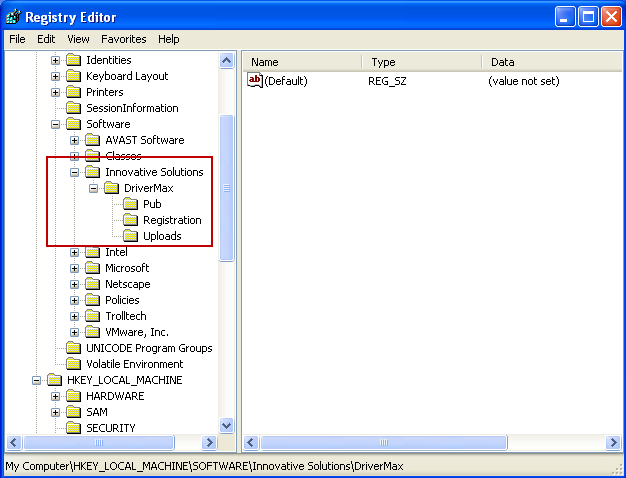Viewport: 626px width, 478px height.
Task: Select the SessionInformation key label
Action: coord(132,108)
